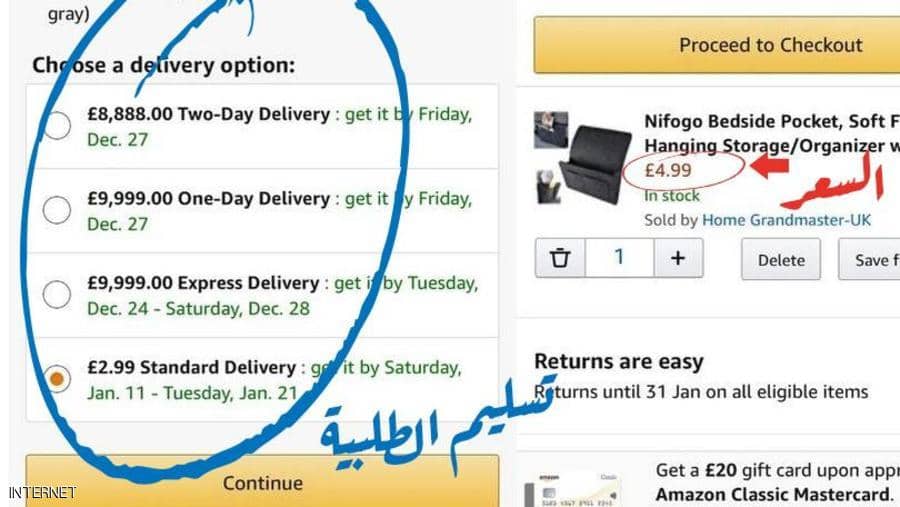
Task: Pick the £9,999.00 Express Delivery option
Action: (57, 294)
